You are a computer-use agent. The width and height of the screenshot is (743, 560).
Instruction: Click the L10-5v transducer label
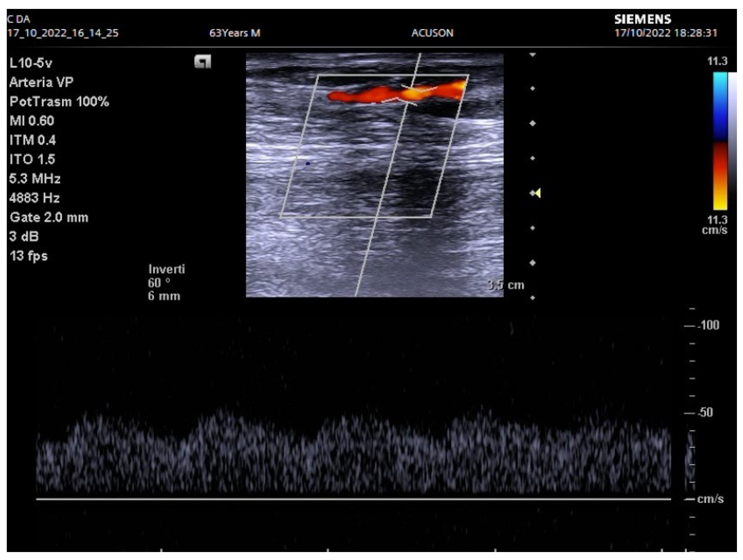pos(31,63)
